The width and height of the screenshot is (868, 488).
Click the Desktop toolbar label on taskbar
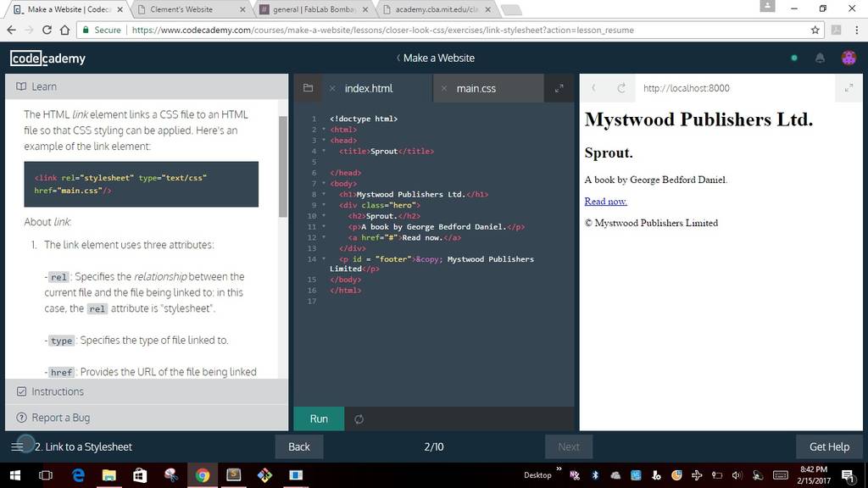537,474
